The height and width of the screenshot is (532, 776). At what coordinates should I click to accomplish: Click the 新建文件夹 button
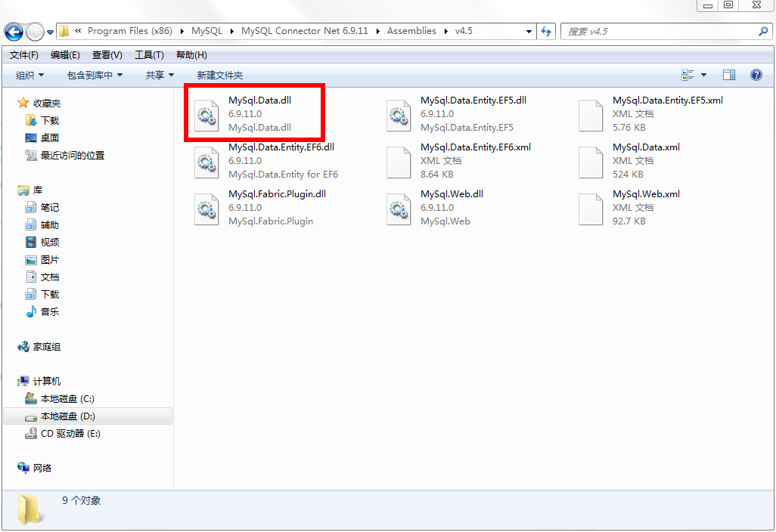(220, 75)
